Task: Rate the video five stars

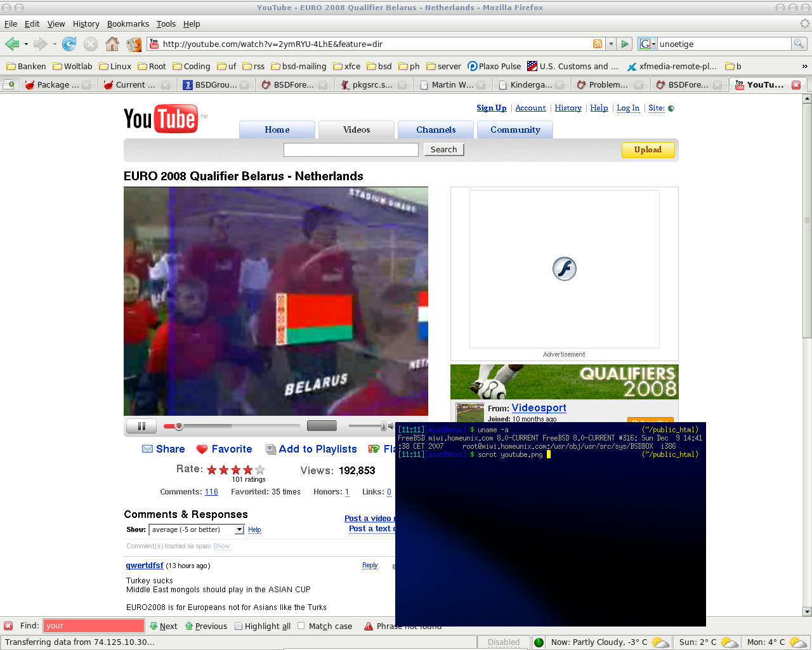Action: 260,470
